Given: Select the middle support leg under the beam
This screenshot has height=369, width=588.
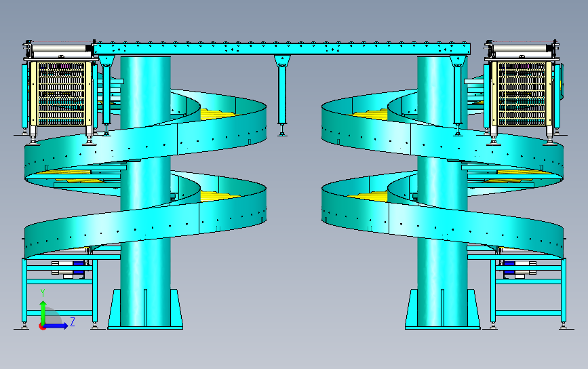Looking at the screenshot, I should pyautogui.click(x=282, y=96).
